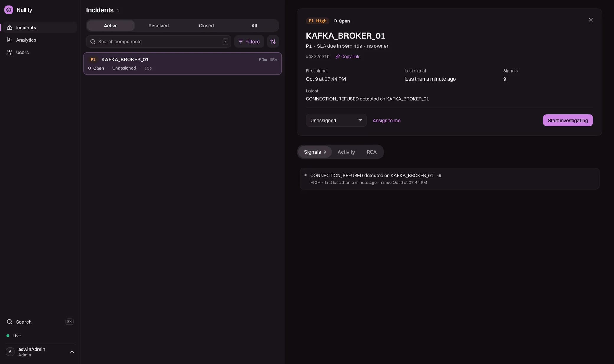Click the slash shortcut hint icon
The width and height of the screenshot is (614, 364).
pyautogui.click(x=225, y=42)
